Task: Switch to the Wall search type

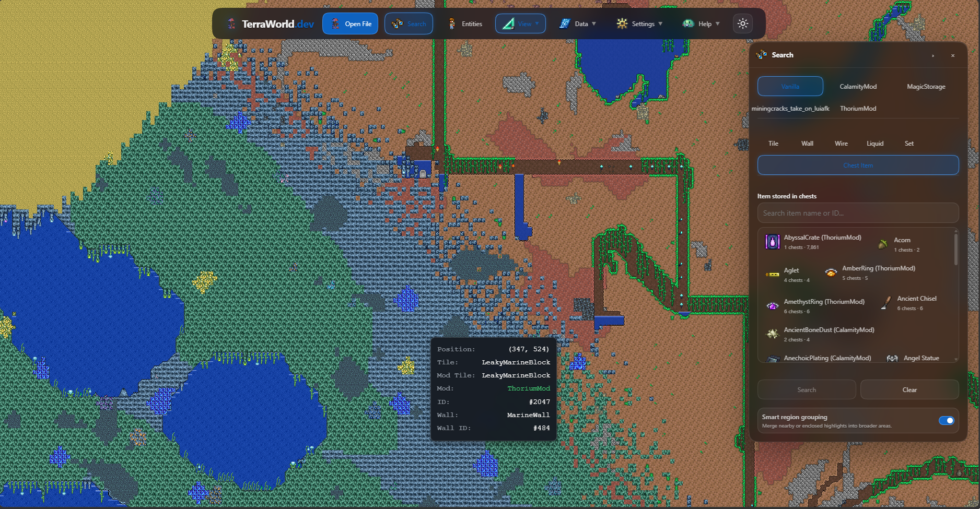Action: (807, 143)
